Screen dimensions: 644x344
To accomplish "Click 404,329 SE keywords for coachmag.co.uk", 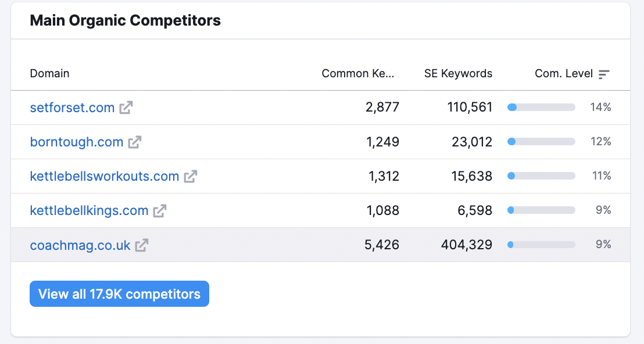I will tap(466, 245).
